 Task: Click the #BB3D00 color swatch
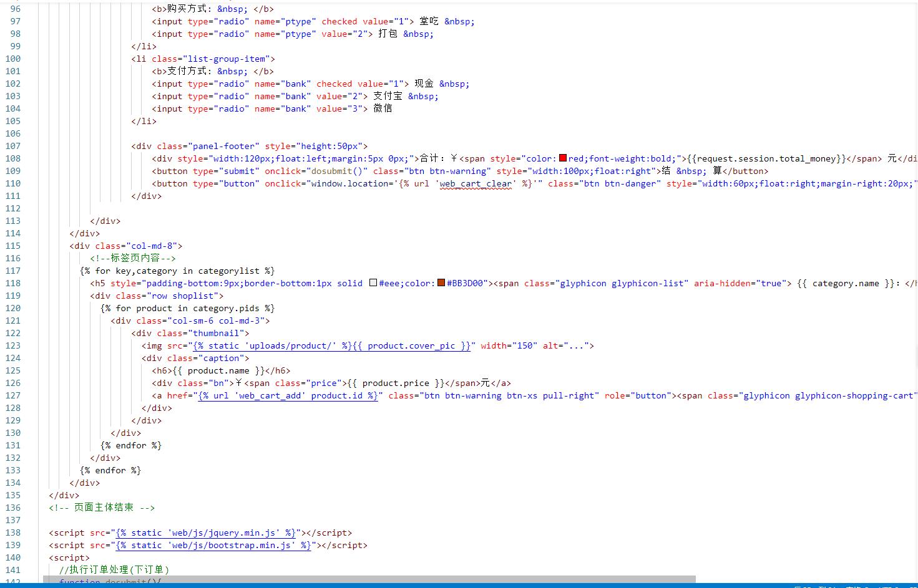441,283
